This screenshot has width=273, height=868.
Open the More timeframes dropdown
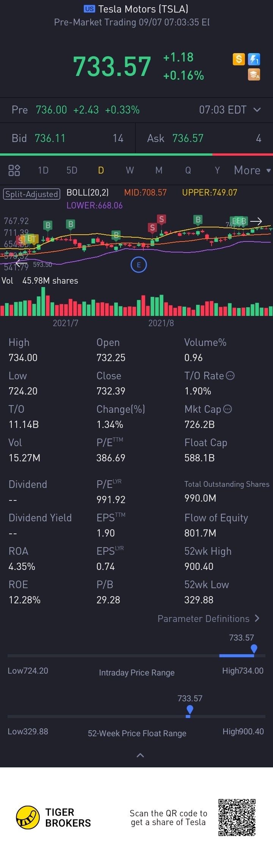tap(252, 170)
